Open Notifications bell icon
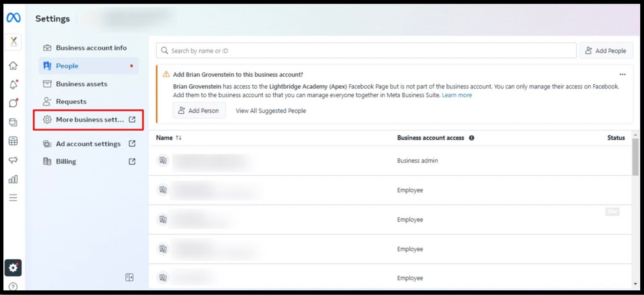This screenshot has width=644, height=295. pos(13,84)
